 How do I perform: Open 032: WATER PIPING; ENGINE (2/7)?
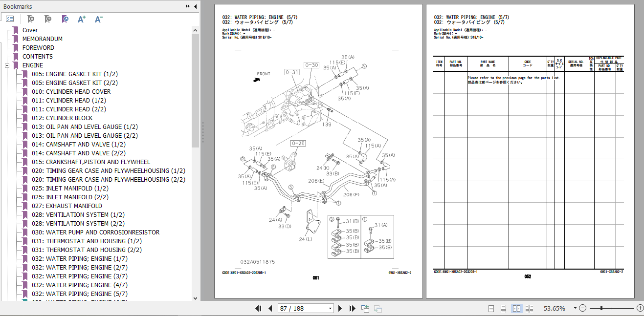tap(80, 268)
